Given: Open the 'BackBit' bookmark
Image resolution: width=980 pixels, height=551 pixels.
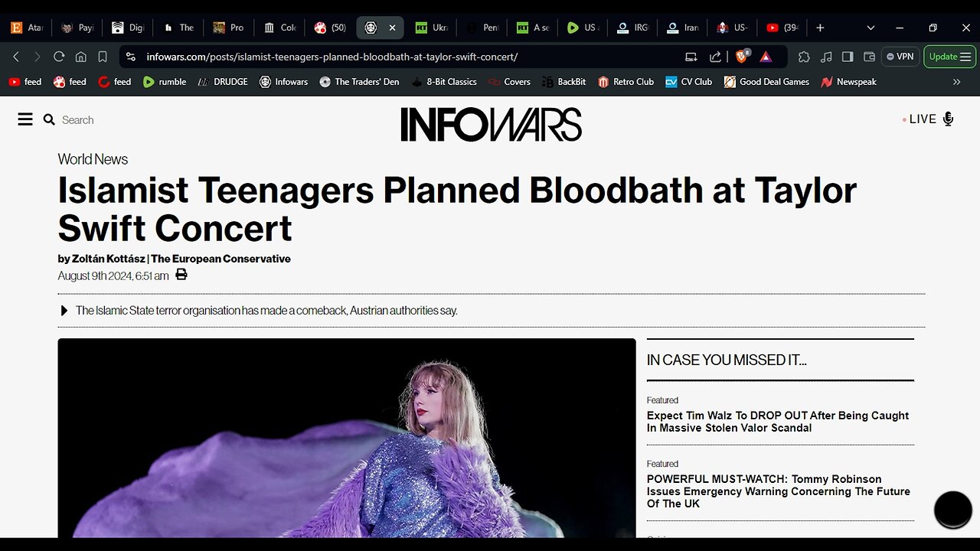Looking at the screenshot, I should (x=564, y=82).
